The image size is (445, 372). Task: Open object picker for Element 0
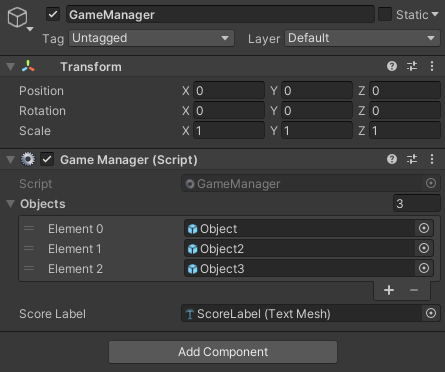424,228
